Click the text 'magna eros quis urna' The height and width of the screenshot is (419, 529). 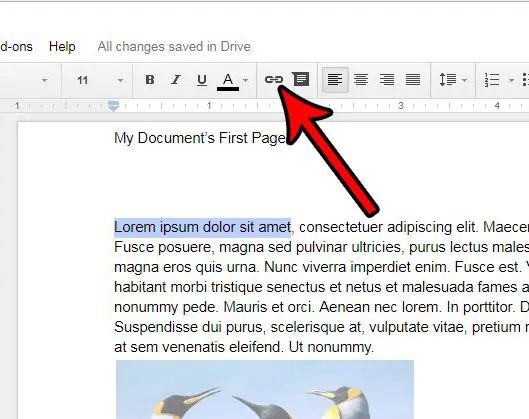click(x=186, y=267)
